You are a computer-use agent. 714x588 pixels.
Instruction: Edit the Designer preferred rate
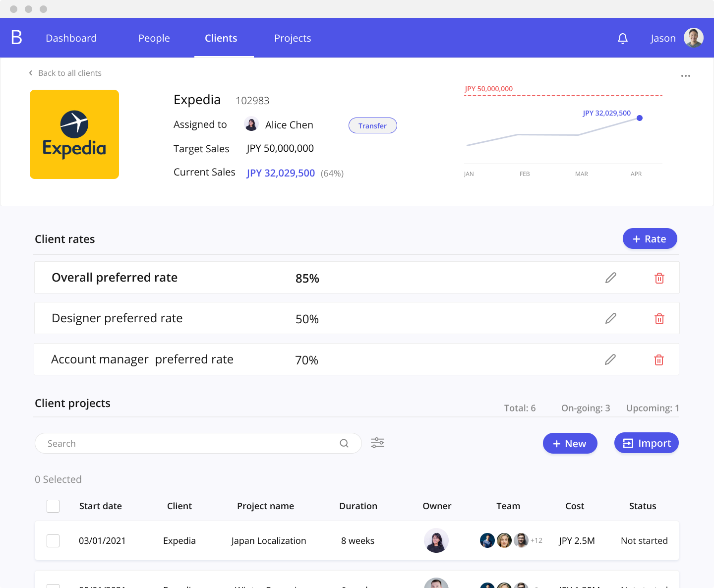(611, 318)
